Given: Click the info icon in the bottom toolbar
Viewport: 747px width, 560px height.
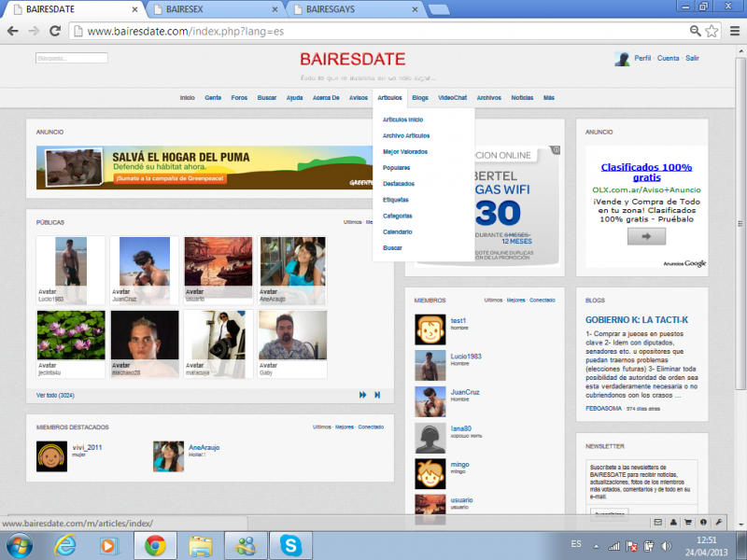Looking at the screenshot, I should point(703,523).
